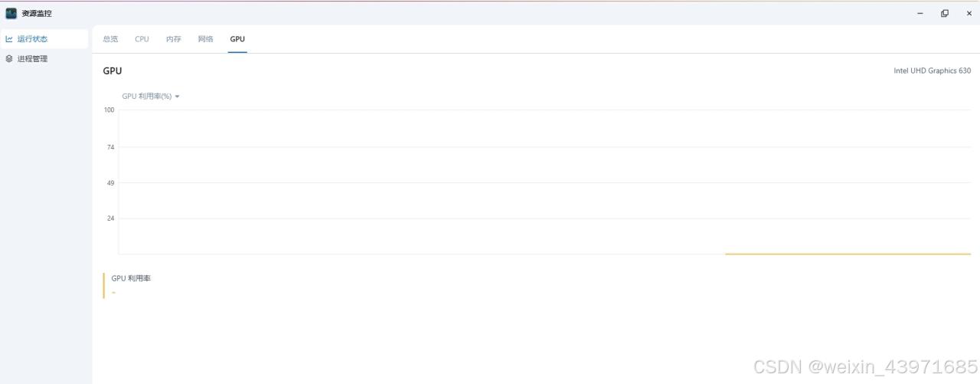Screen dimensions: 980x384
Task: Switch to the 总览 tab
Action: (110, 39)
